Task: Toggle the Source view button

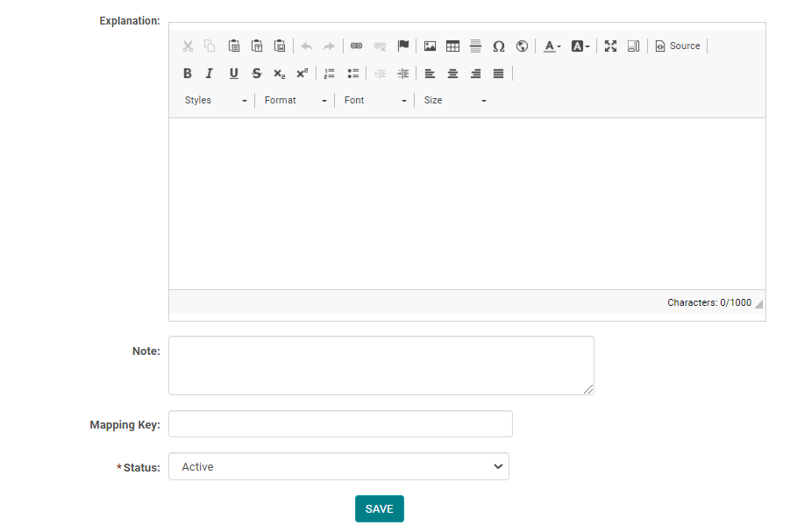Action: pyautogui.click(x=678, y=46)
